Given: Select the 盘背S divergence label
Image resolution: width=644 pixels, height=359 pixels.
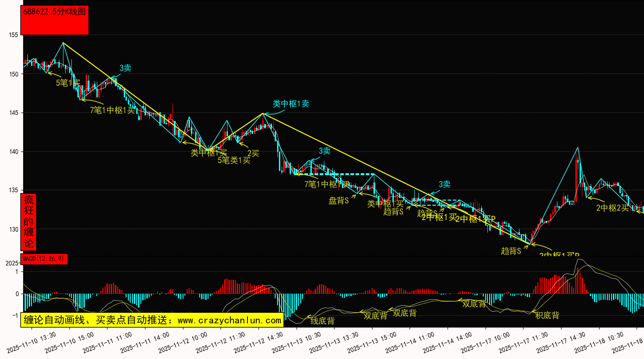Looking at the screenshot, I should 338,201.
